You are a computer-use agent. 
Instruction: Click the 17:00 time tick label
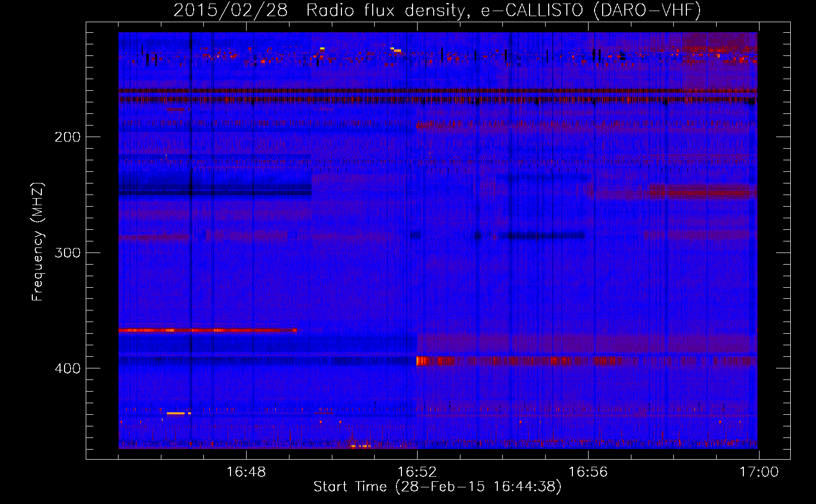coord(759,472)
